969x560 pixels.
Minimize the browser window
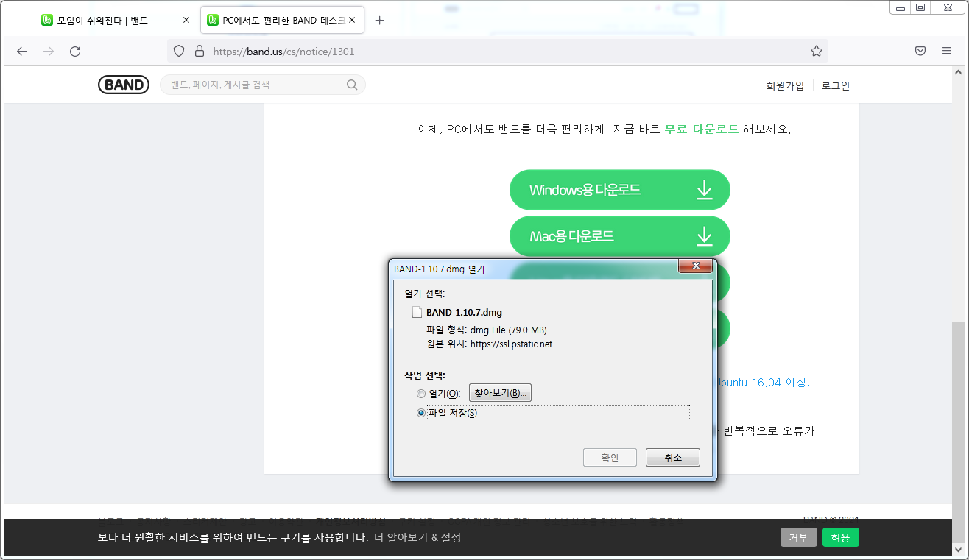point(900,7)
